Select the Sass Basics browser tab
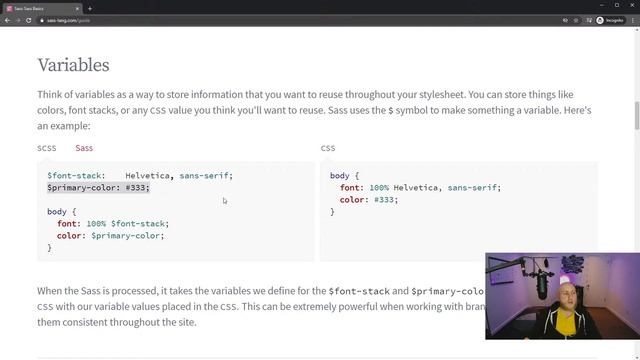 click(x=42, y=9)
